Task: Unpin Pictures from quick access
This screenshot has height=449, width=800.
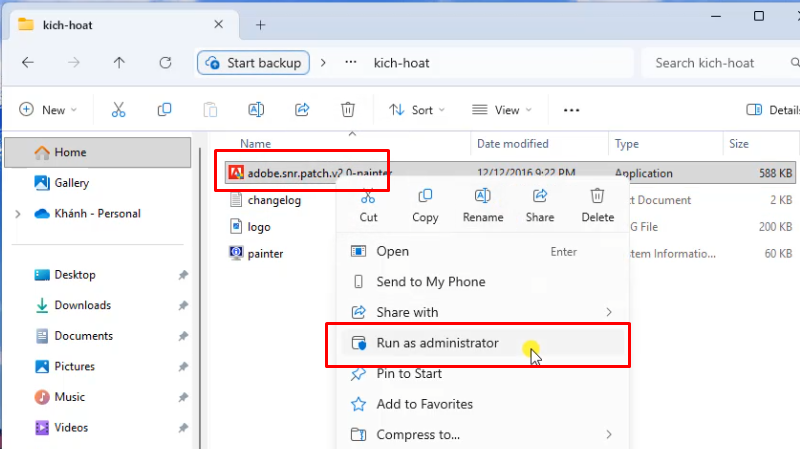Action: [x=183, y=367]
